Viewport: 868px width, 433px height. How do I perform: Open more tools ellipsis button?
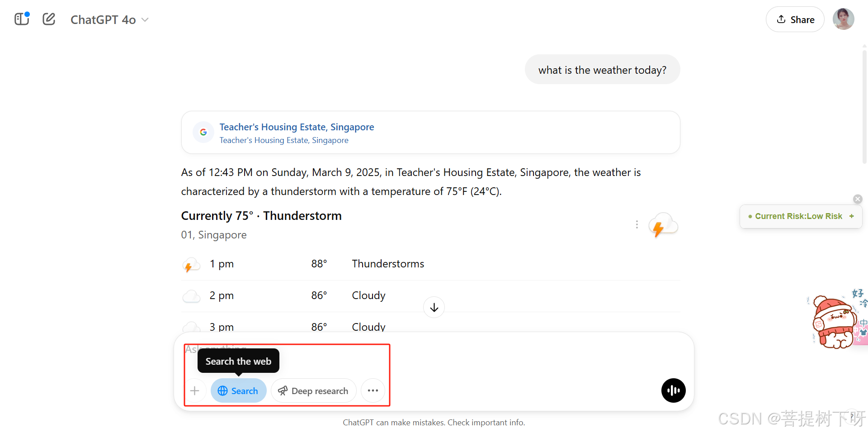pyautogui.click(x=373, y=390)
